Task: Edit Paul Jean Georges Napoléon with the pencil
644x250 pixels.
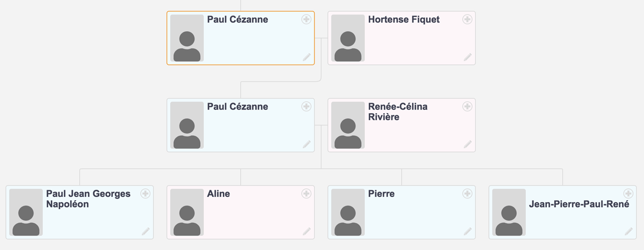Action: [145, 231]
